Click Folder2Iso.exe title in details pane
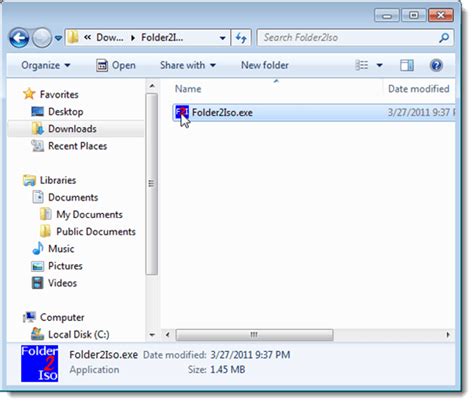The image size is (474, 404). pos(103,355)
